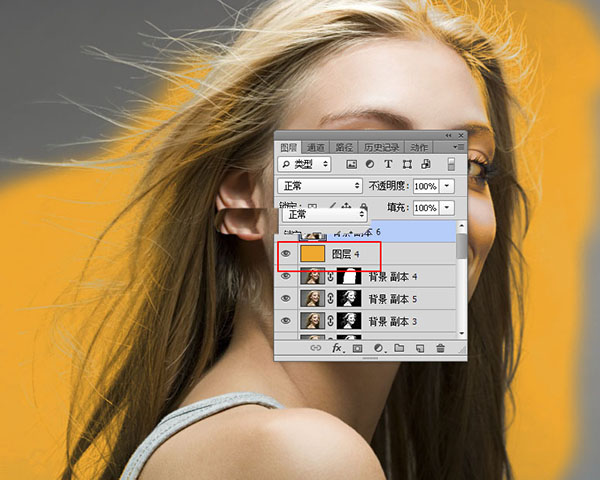
Task: Create new fill or adjustment layer
Action: coord(378,348)
